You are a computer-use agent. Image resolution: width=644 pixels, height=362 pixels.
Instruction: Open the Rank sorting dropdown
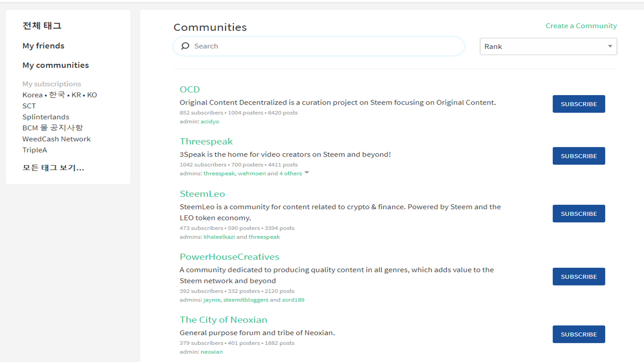[548, 46]
